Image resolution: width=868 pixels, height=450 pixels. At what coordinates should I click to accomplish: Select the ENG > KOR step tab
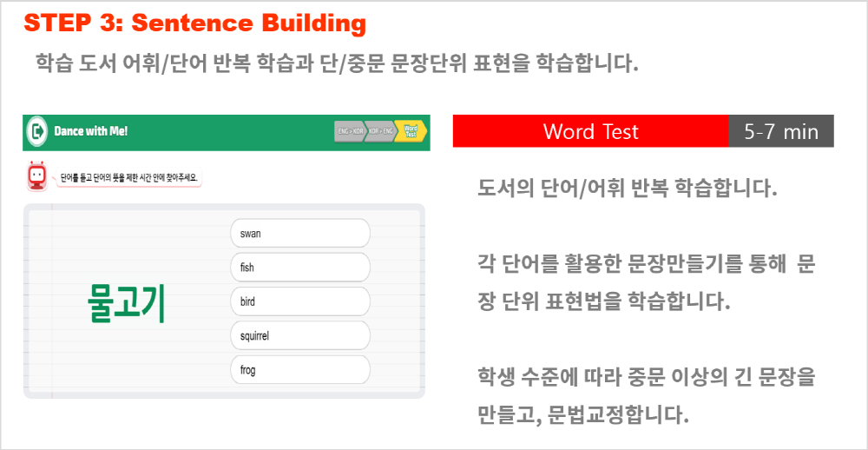(x=349, y=132)
